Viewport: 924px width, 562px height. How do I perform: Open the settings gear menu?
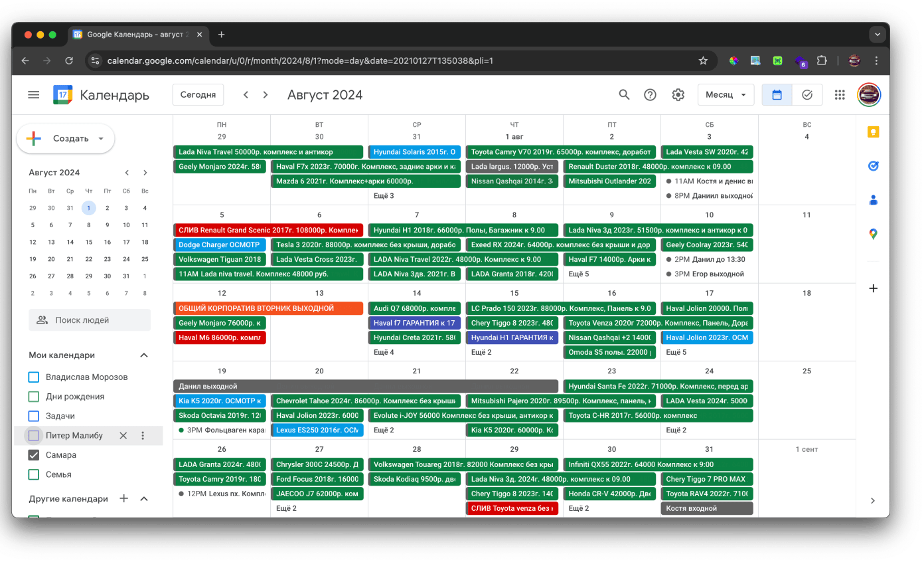pos(678,95)
